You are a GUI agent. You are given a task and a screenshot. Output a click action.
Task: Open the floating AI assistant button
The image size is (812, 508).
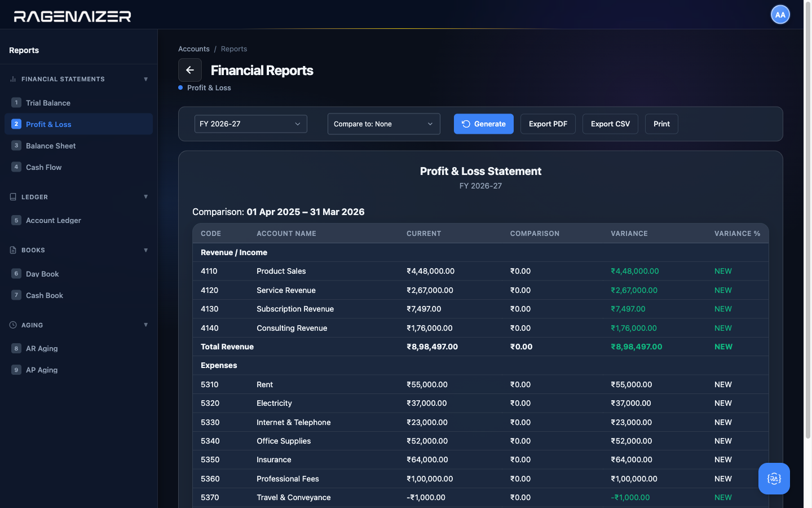coord(774,479)
